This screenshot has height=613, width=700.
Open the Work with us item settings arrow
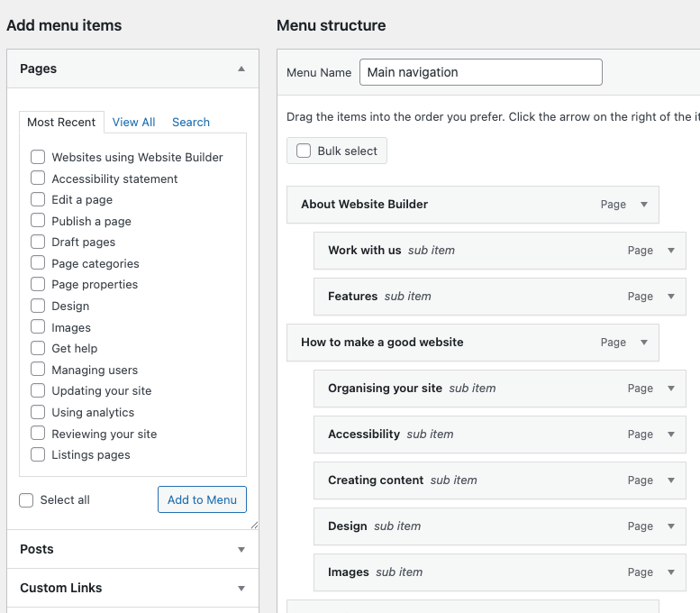tap(670, 251)
